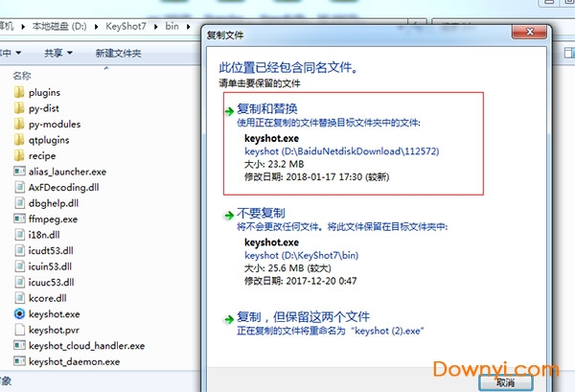Screen dimensions: 575x392
Task: Click the ffmpeg.exe file icon
Action: [19, 219]
